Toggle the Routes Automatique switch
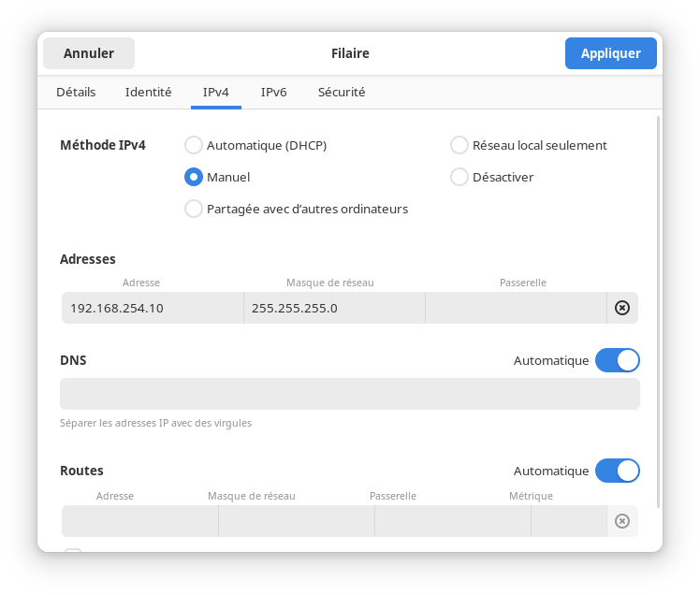 (618, 471)
